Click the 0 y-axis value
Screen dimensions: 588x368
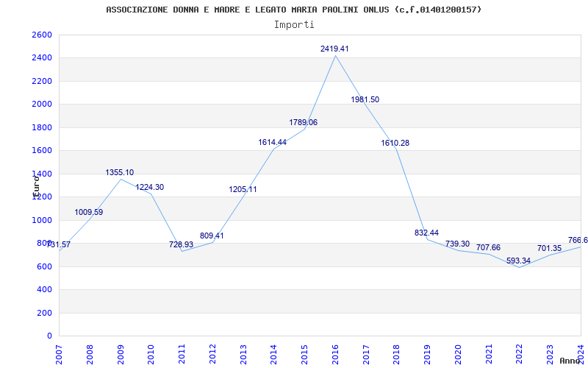pos(49,336)
